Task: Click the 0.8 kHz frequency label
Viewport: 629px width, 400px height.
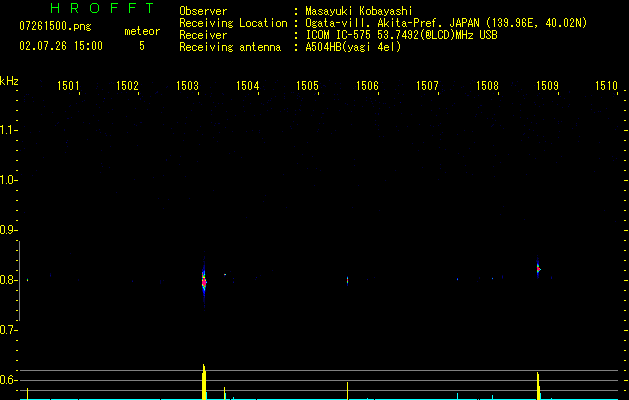Action: pyautogui.click(x=8, y=280)
